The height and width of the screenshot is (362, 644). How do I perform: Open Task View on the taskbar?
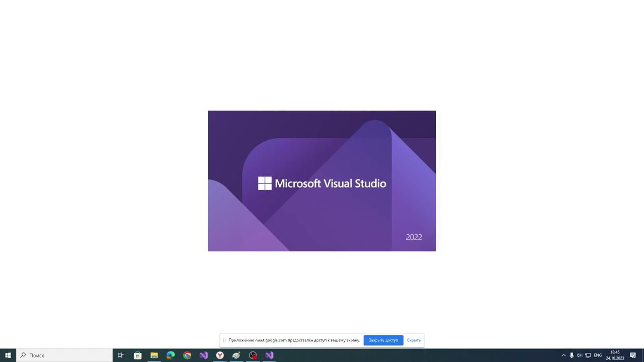(x=121, y=355)
